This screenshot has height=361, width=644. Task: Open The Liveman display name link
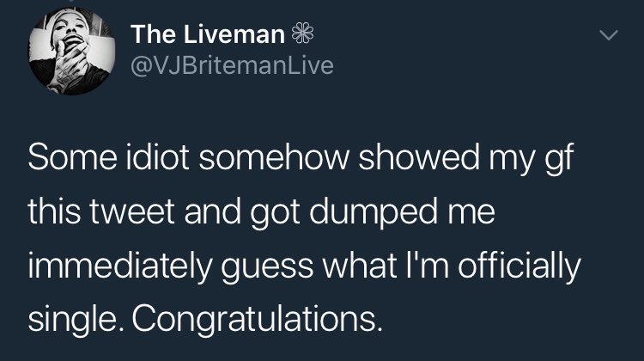tap(208, 36)
